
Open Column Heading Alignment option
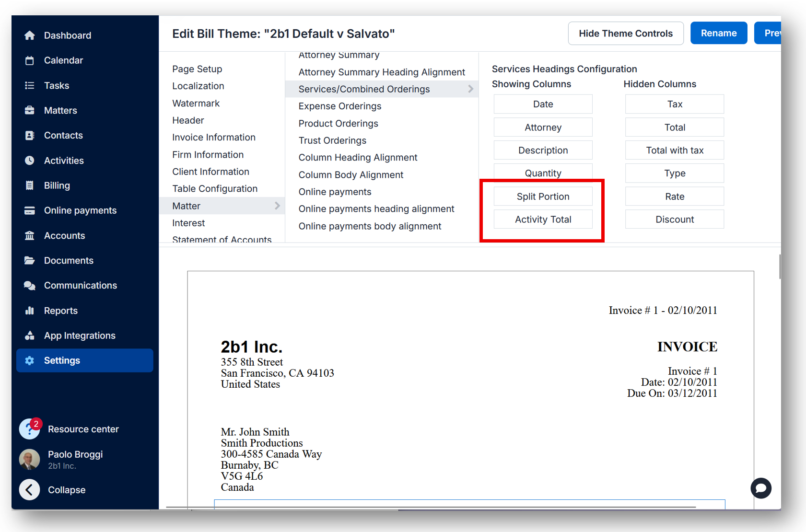point(358,158)
